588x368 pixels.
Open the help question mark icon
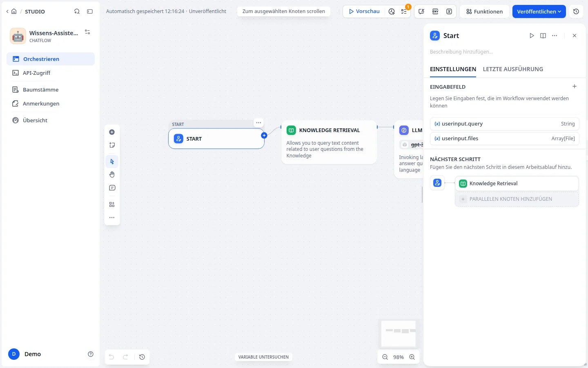coord(91,354)
